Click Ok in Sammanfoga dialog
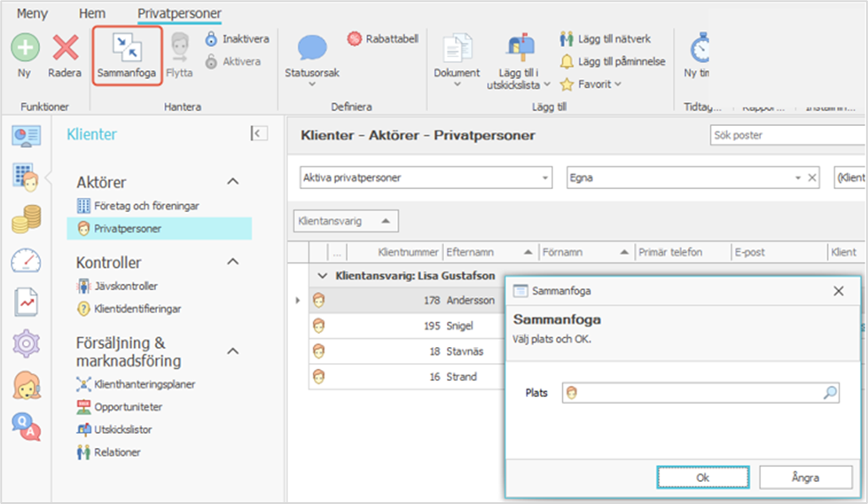This screenshot has height=504, width=868. 702,477
